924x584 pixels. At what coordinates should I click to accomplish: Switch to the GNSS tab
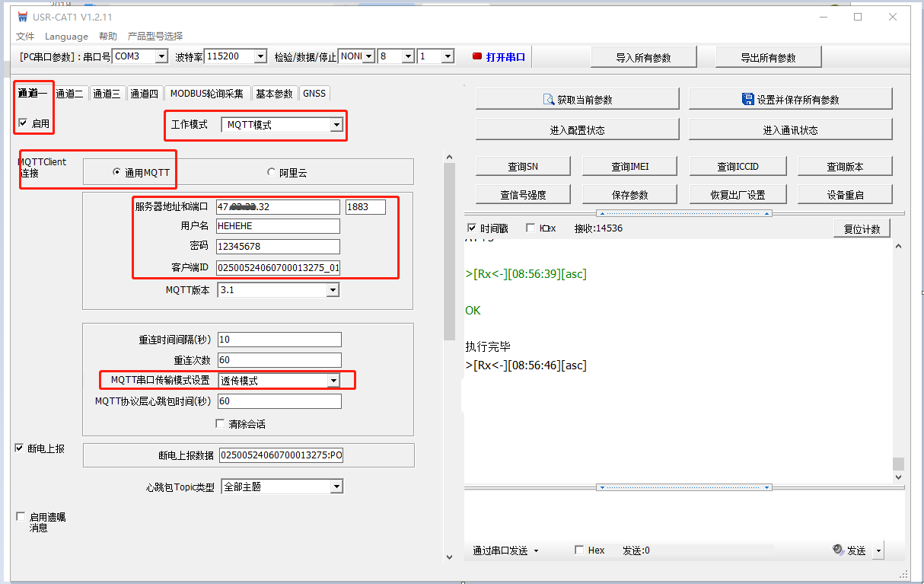[x=314, y=94]
